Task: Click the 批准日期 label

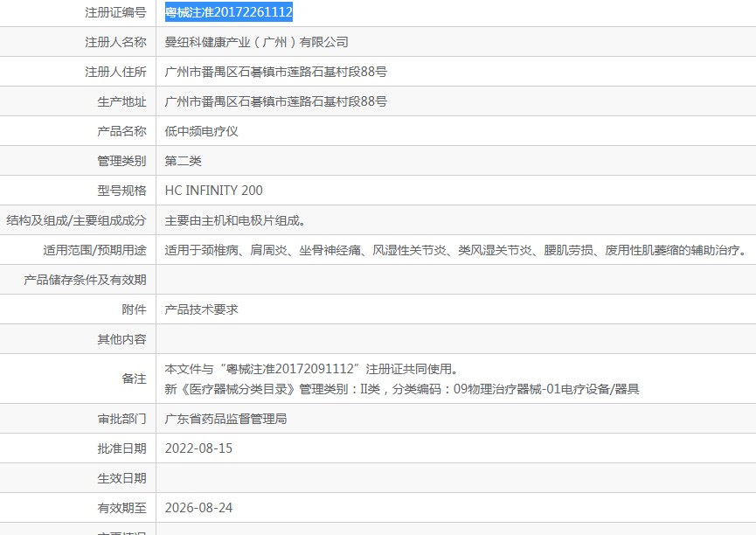Action: coord(122,448)
